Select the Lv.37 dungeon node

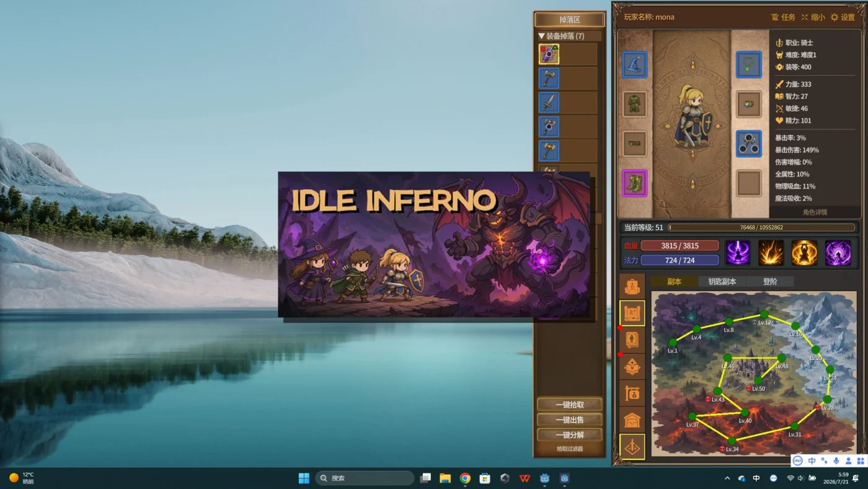[x=692, y=416]
